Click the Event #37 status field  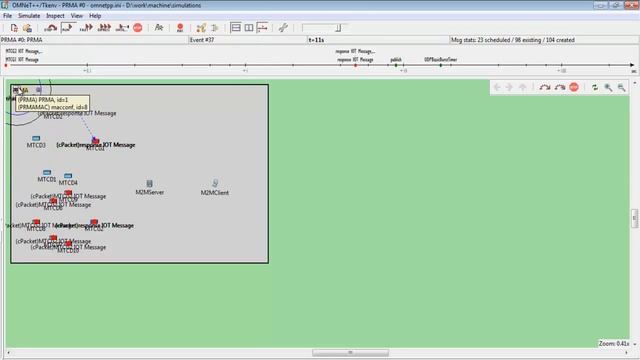click(247, 40)
